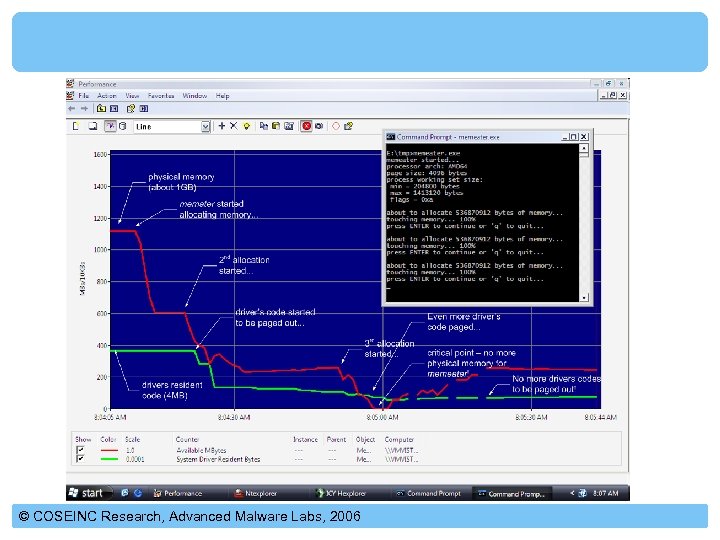This screenshot has width=720, height=540.
Task: Uncheck Show for Available MBytes counter
Action: point(80,450)
